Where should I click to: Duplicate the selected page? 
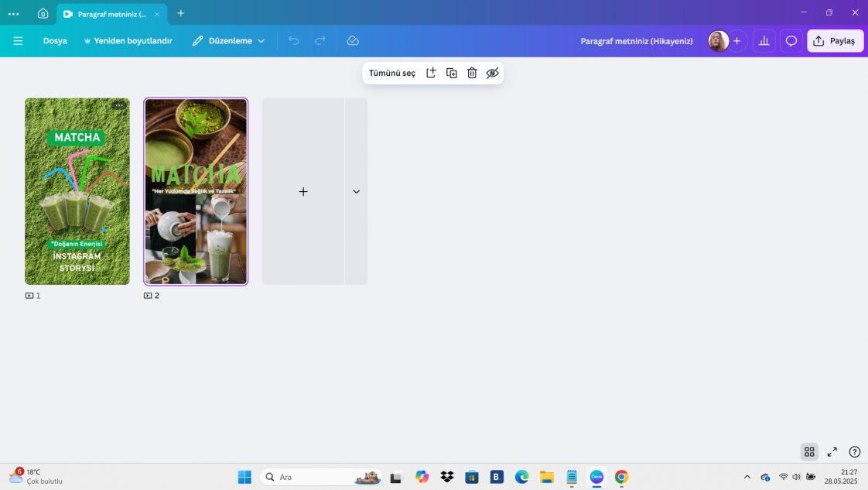(452, 73)
